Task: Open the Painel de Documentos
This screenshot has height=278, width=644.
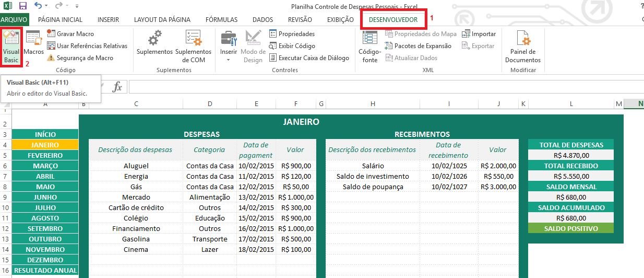Action: click(523, 46)
